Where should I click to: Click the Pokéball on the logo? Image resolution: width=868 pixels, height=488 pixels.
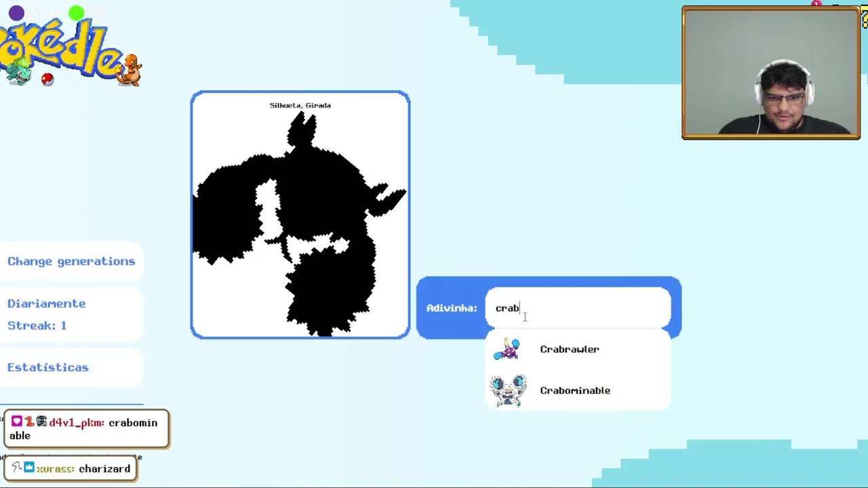(x=47, y=79)
